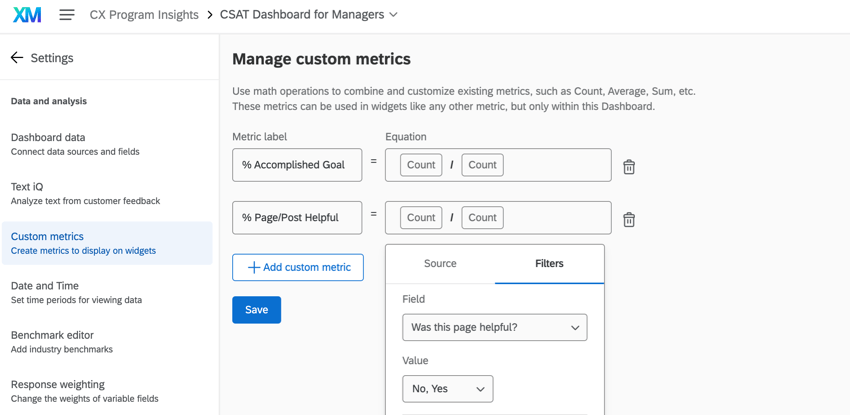Open the Value dropdown showing No, Yes
Image resolution: width=850 pixels, height=415 pixels.
click(447, 389)
